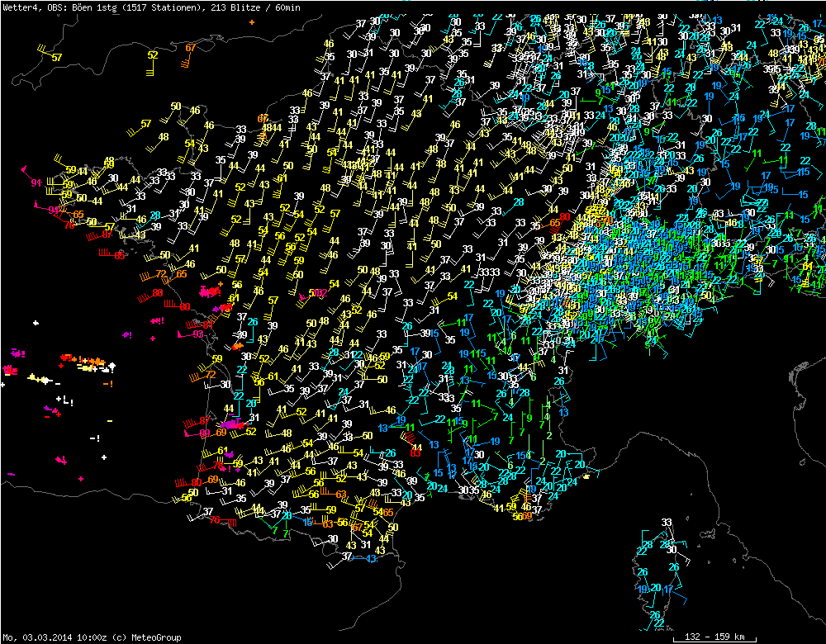Select the blue 43 station at southern coast
The height and width of the screenshot is (644, 826).
371,559
